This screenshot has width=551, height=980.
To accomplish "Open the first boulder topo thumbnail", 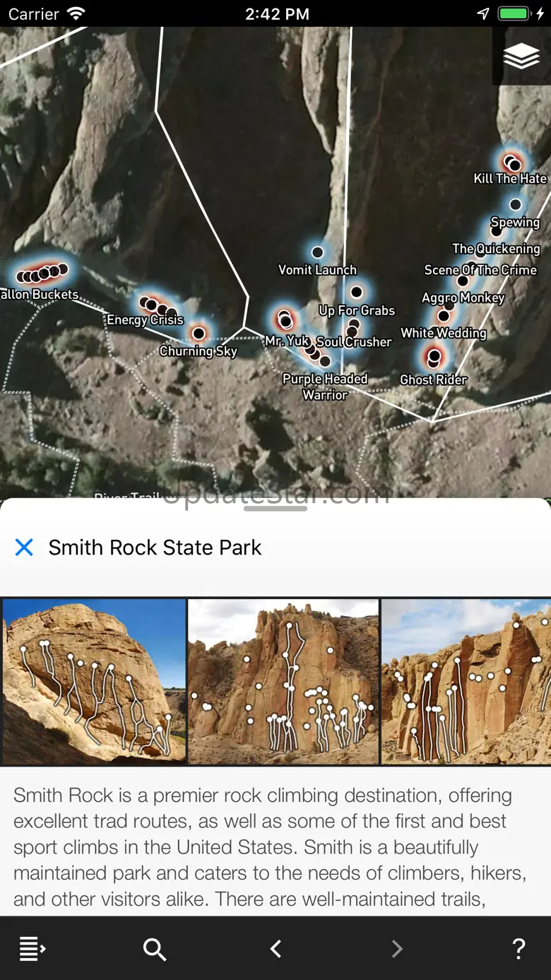I will 94,681.
